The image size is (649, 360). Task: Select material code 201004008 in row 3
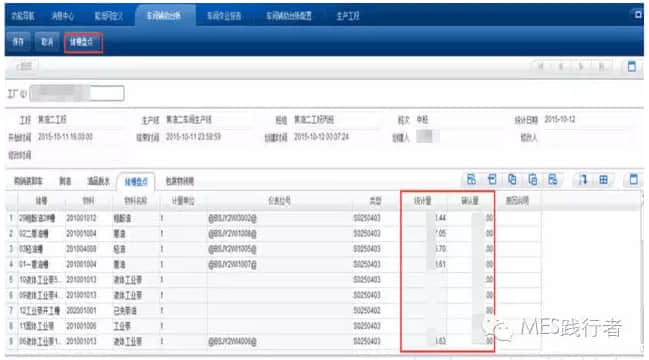pyautogui.click(x=82, y=249)
